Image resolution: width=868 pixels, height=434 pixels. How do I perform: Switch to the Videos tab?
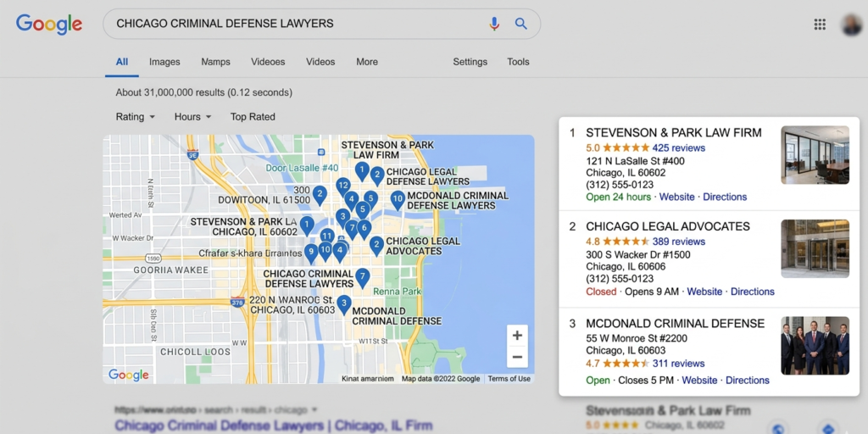pos(320,62)
